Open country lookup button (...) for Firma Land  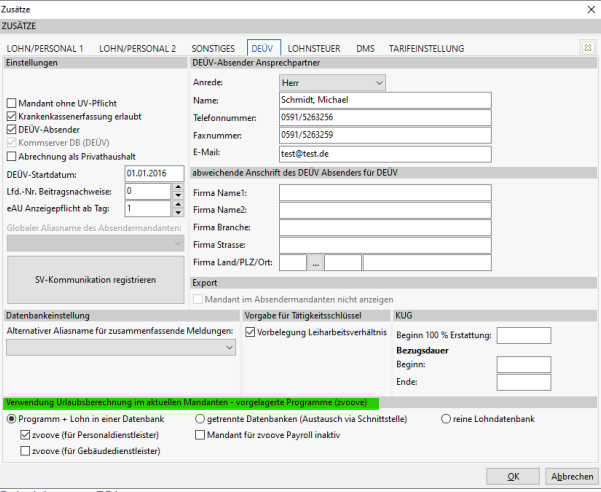(x=315, y=263)
